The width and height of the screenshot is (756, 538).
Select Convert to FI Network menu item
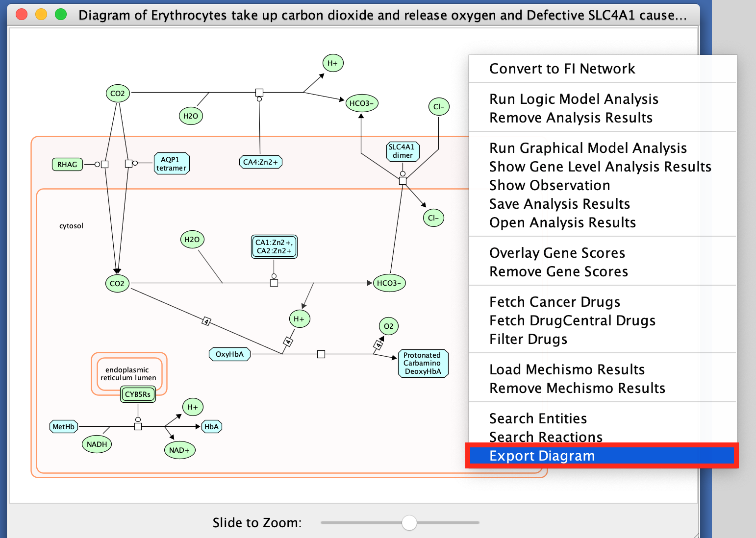tap(603, 69)
